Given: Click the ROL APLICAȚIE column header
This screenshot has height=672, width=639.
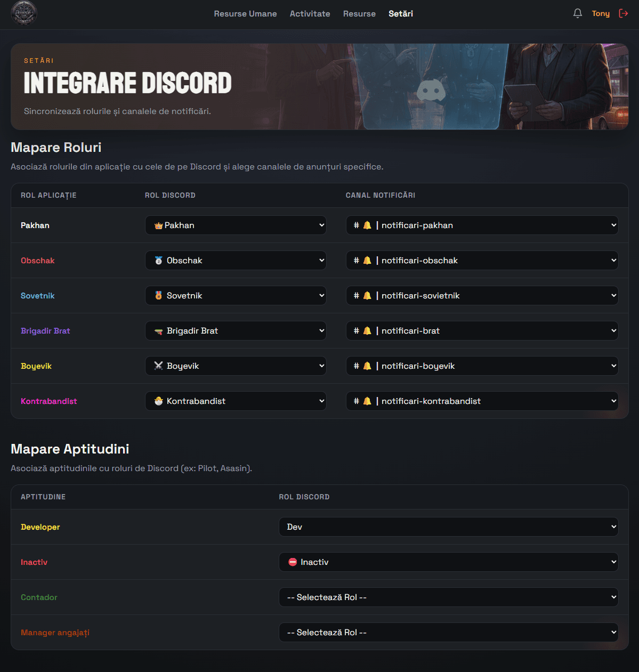Looking at the screenshot, I should tap(48, 196).
